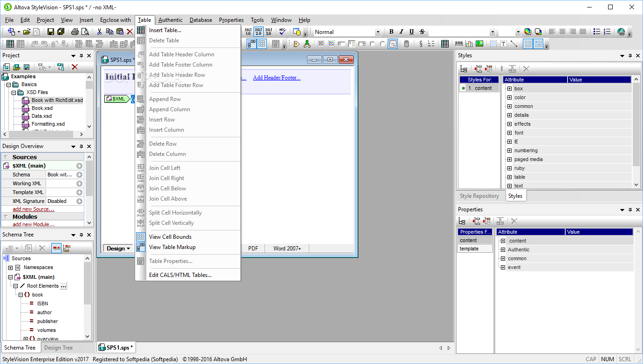
Task: Click the numbered list icon
Action: pos(607,32)
